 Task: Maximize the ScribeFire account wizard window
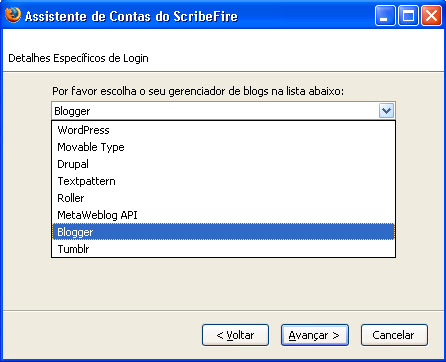(x=408, y=16)
